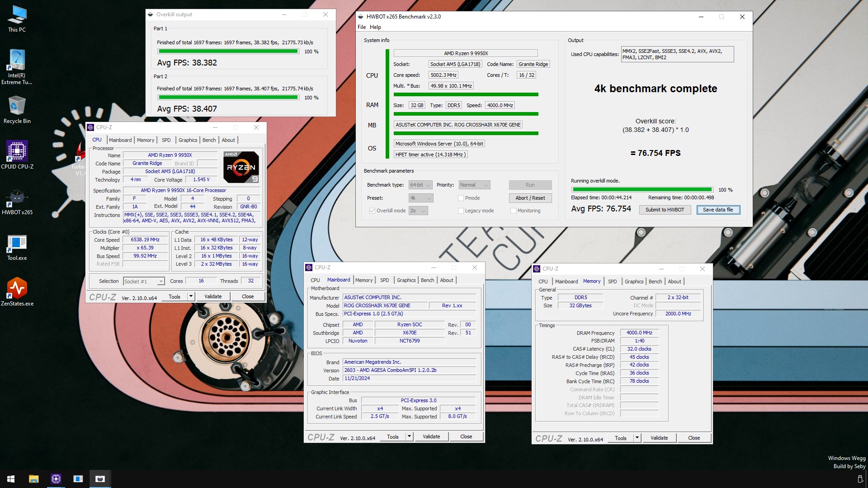The width and height of the screenshot is (868, 488).
Task: Click the AMD Ryzen 9 9950X name field in HWBOT
Action: (x=466, y=53)
